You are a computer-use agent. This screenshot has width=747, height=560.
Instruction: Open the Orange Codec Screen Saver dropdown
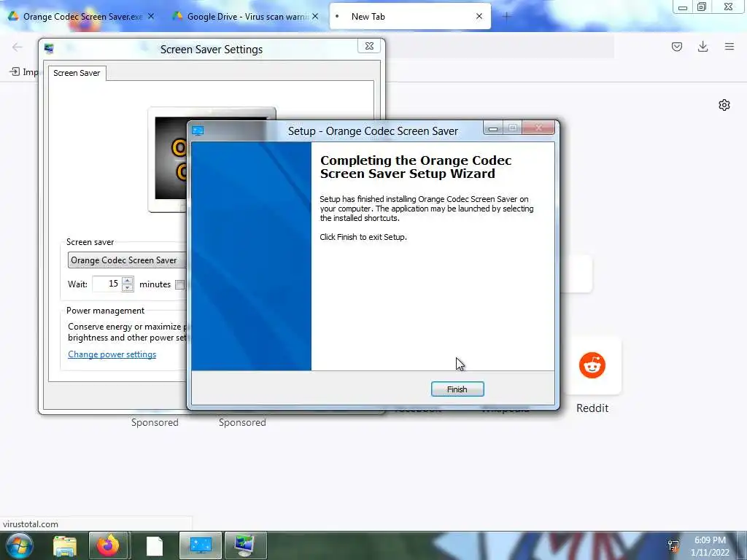(x=128, y=260)
